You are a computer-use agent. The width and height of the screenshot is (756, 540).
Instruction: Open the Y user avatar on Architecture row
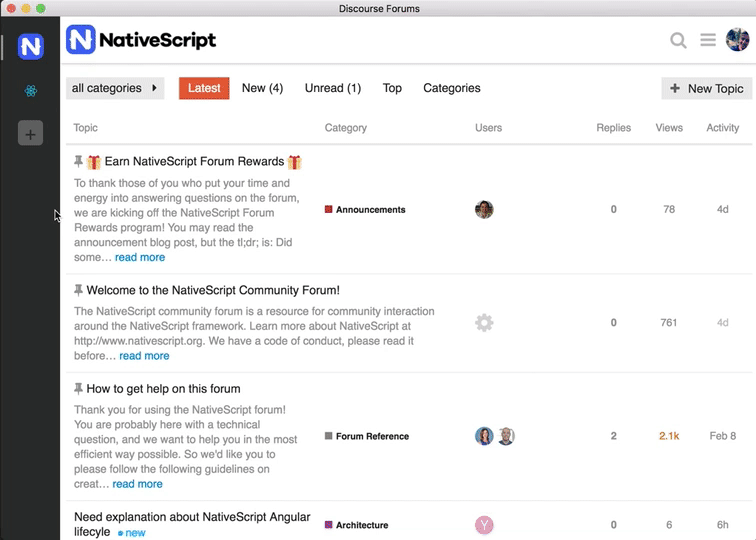pyautogui.click(x=484, y=525)
